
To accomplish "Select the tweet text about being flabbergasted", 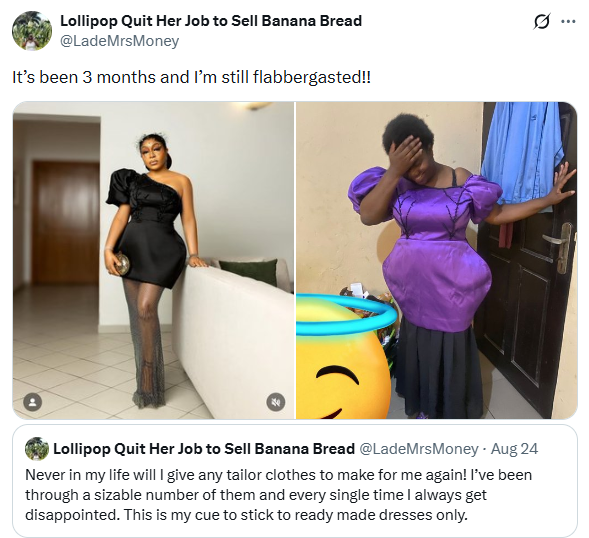I will (x=192, y=77).
